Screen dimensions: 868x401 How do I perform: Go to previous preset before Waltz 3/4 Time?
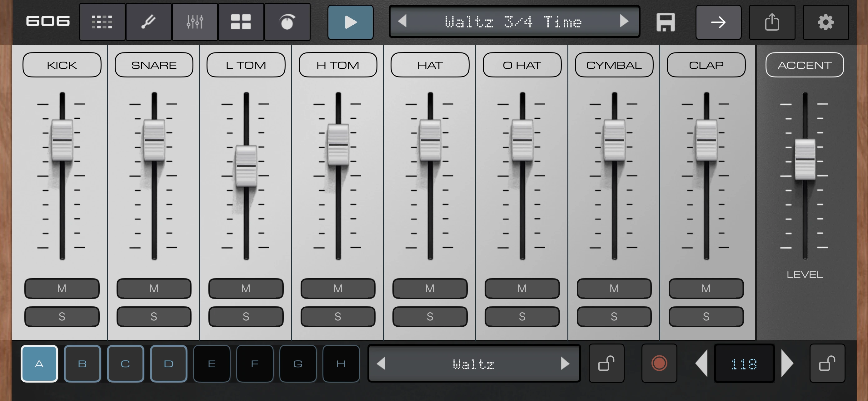[x=402, y=21]
